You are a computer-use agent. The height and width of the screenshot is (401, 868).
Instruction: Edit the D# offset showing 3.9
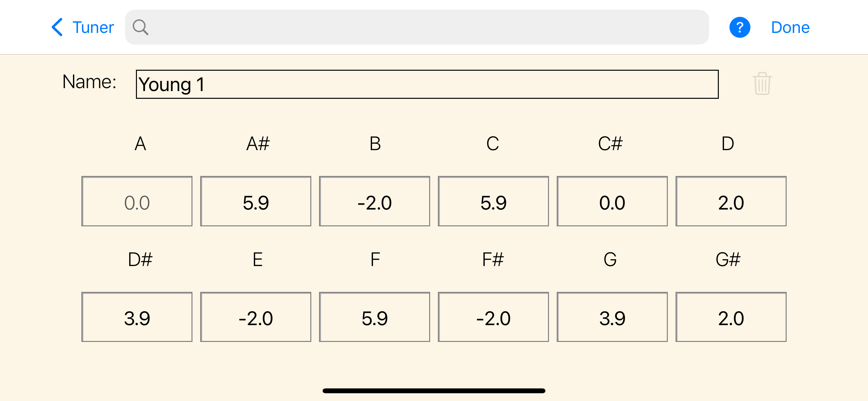pyautogui.click(x=137, y=317)
